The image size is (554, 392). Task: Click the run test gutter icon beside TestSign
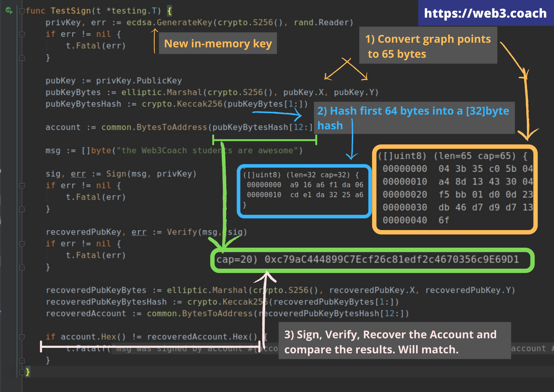(x=9, y=11)
